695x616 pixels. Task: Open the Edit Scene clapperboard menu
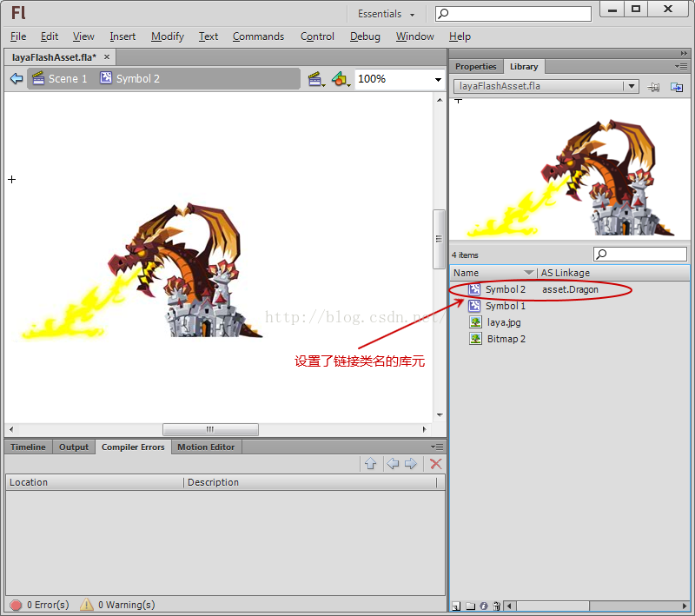(x=316, y=79)
